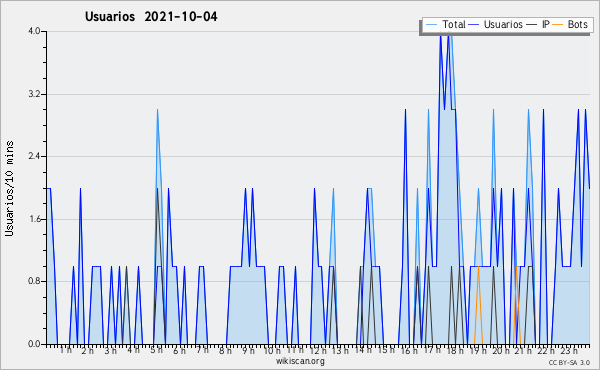Select the "Usuarios" legend entry
This screenshot has height=370, width=600.
(503, 24)
